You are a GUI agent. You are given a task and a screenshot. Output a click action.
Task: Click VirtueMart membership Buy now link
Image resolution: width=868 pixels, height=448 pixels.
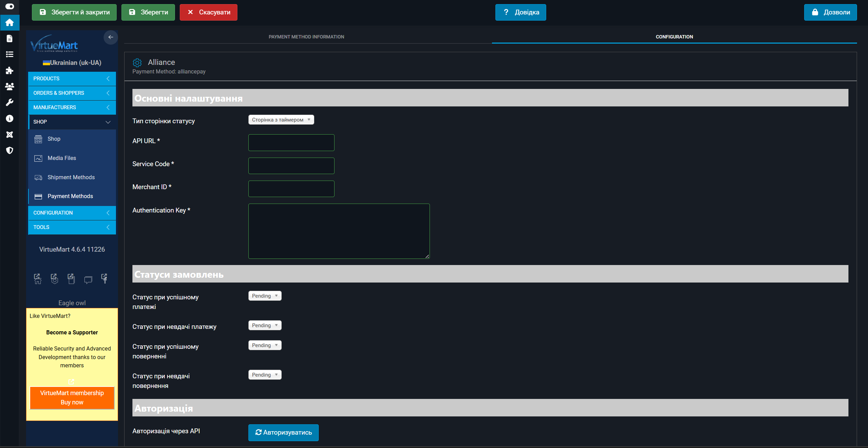pyautogui.click(x=72, y=398)
